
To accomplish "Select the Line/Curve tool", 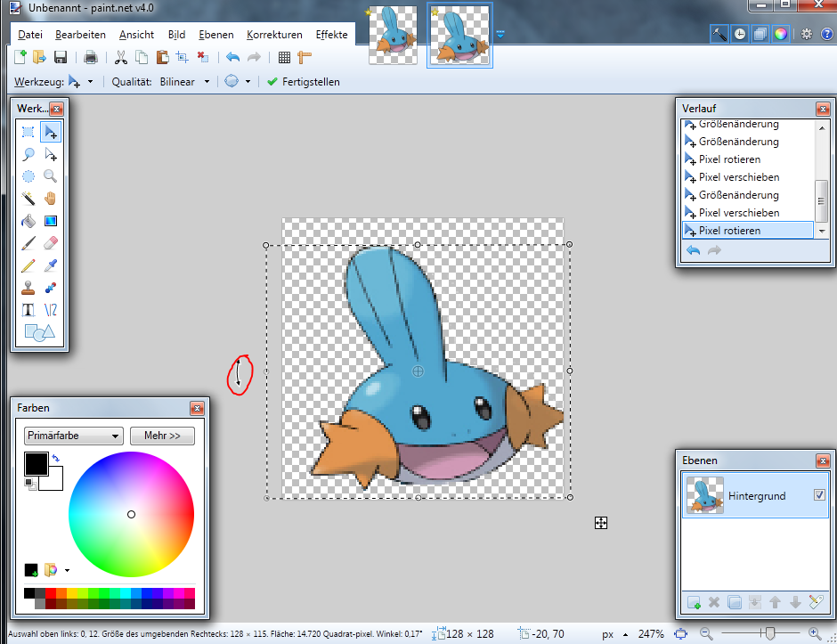I will point(51,310).
